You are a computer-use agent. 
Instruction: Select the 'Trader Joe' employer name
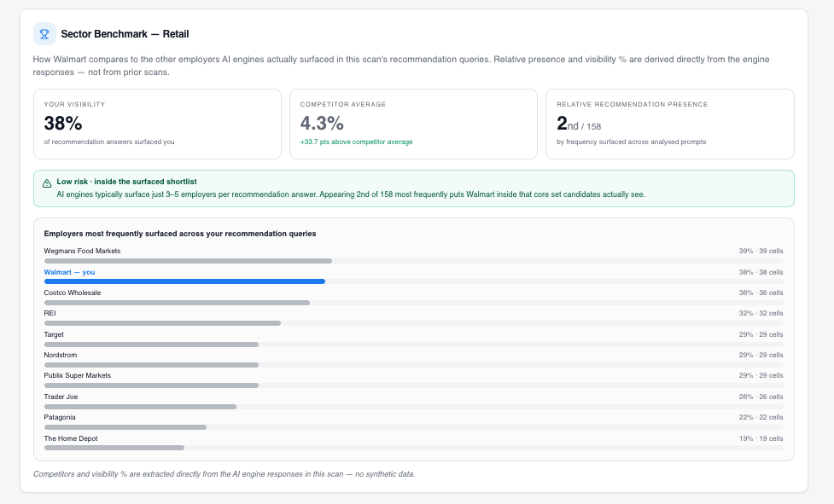[x=61, y=397]
